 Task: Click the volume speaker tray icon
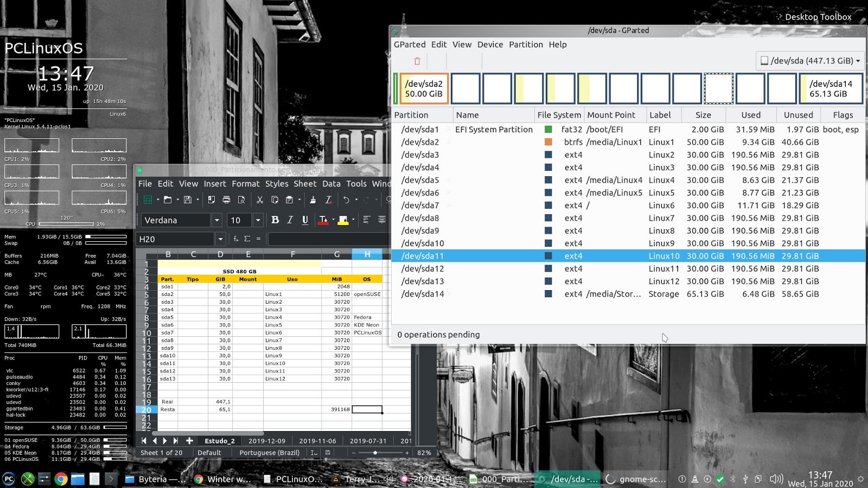point(776,479)
